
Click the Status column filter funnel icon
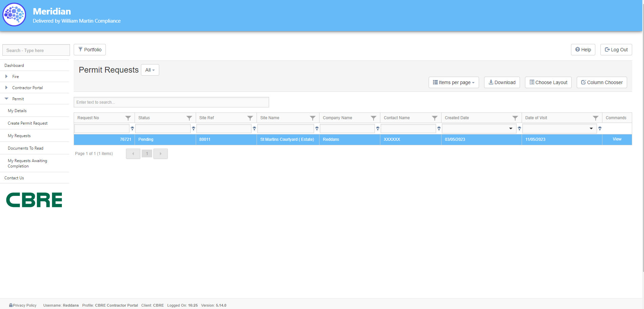pos(189,118)
